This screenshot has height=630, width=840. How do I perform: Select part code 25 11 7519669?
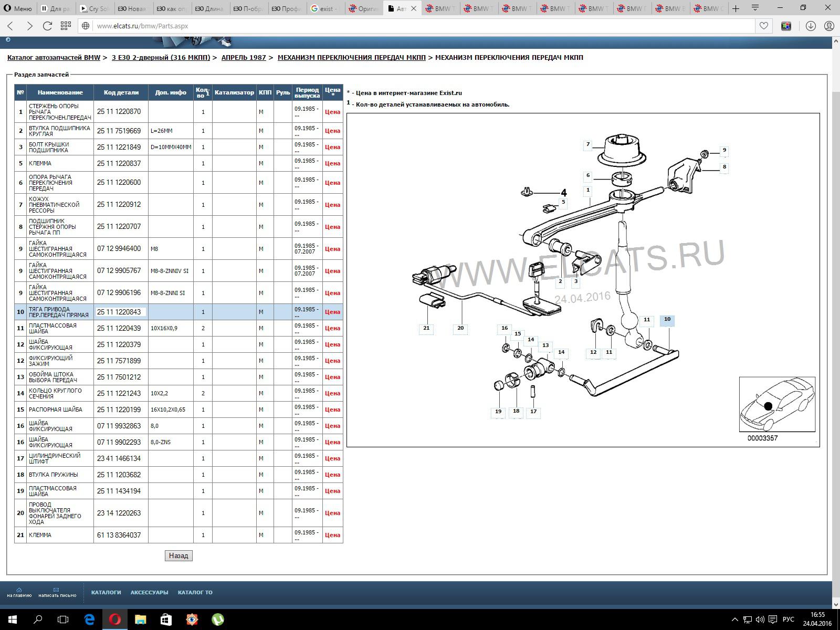(119, 131)
